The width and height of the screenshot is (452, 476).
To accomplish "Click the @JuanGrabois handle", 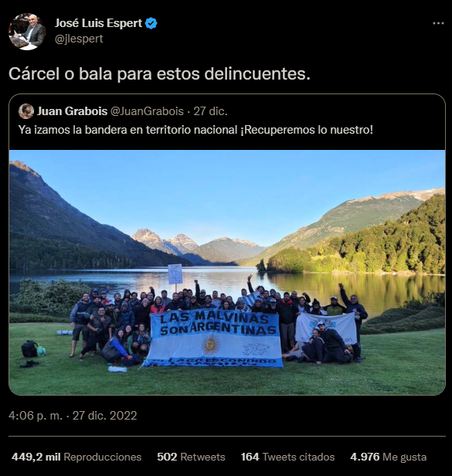I will click(147, 111).
